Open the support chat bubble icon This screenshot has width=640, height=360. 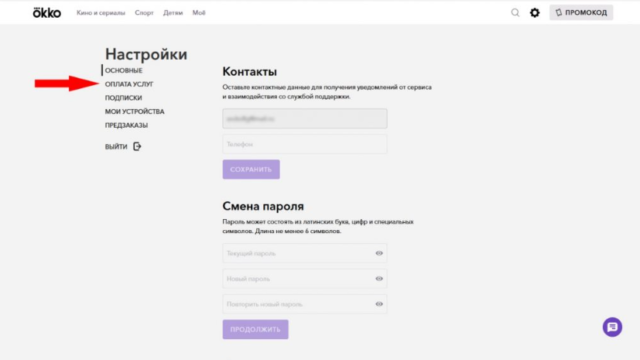pos(612,327)
